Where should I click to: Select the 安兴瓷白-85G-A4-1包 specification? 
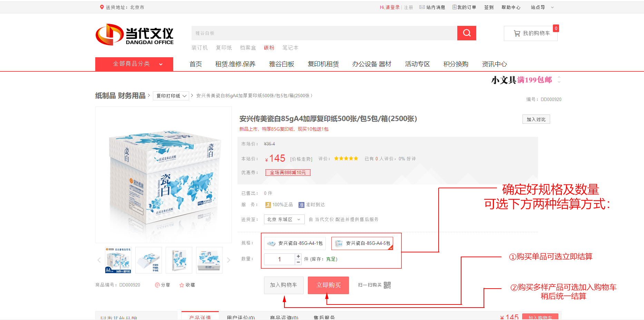tap(295, 243)
